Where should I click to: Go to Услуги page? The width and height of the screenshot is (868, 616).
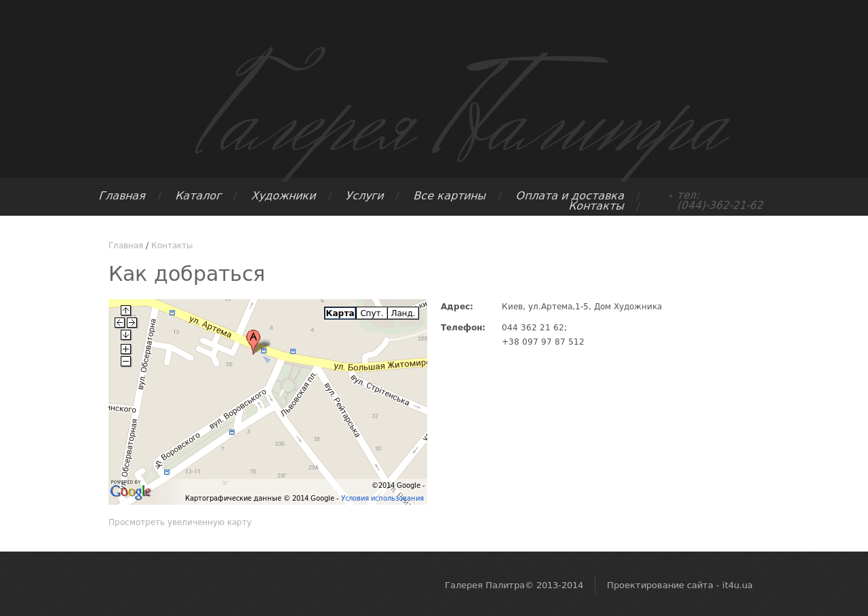(365, 196)
